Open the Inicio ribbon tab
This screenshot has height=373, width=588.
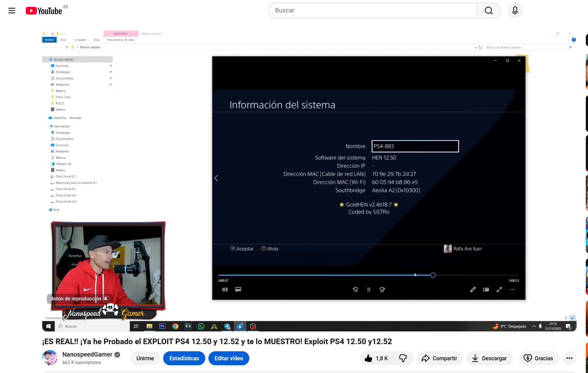[63, 40]
